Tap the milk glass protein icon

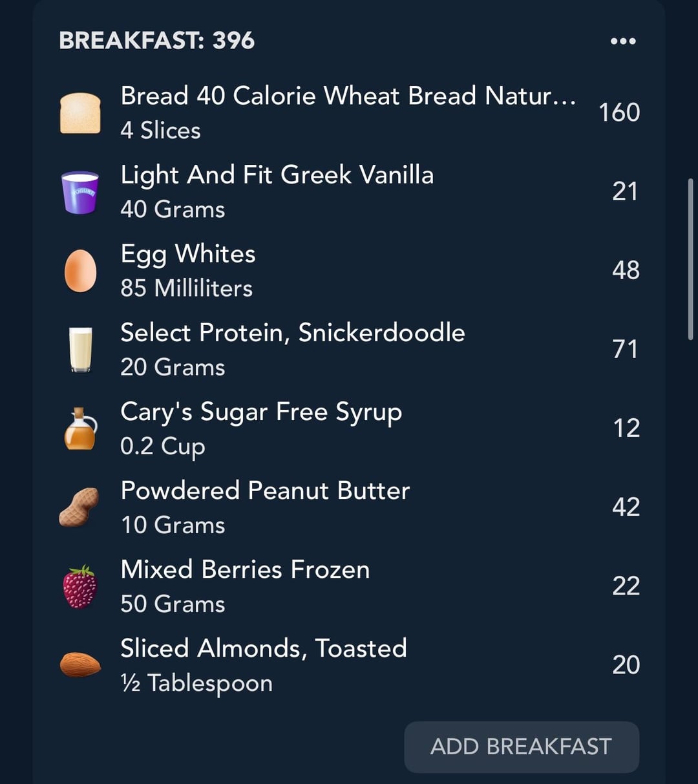[x=80, y=350]
